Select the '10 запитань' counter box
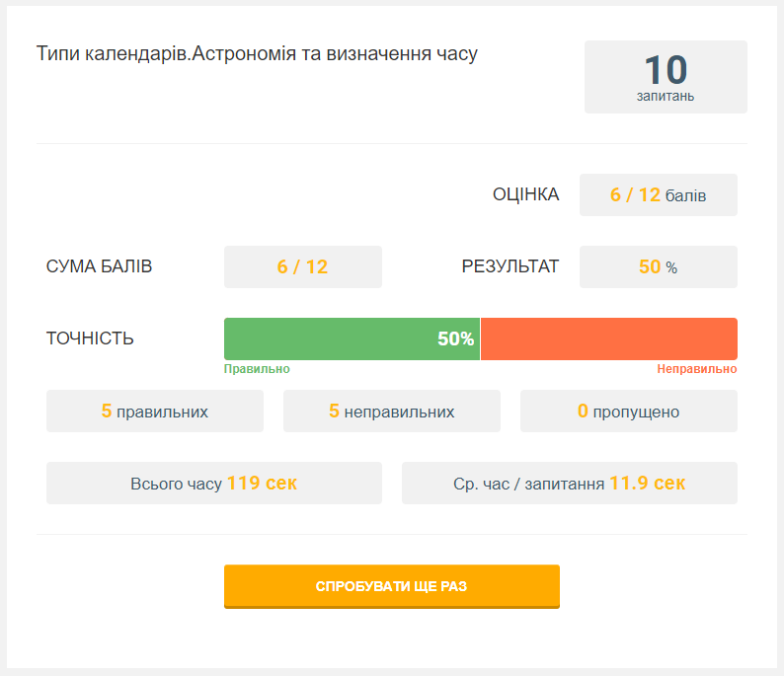The width and height of the screenshot is (784, 676). [x=666, y=77]
